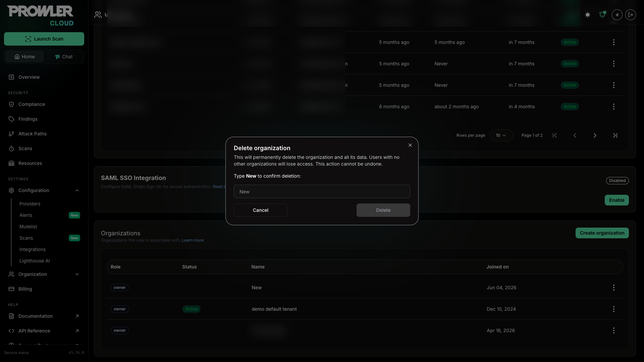Click the owner badge in the New row
This screenshot has height=362, width=644.
tap(119, 288)
